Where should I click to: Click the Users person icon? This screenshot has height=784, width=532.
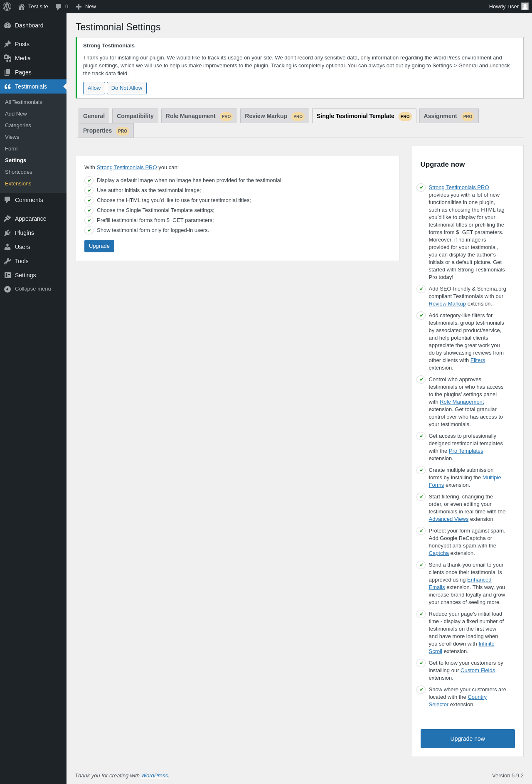[x=7, y=247]
